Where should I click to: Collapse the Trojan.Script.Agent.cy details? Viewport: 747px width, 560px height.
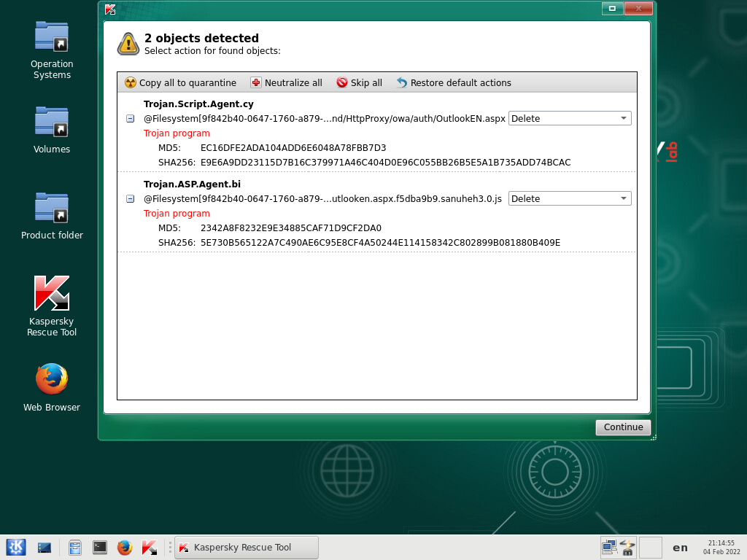tap(131, 118)
